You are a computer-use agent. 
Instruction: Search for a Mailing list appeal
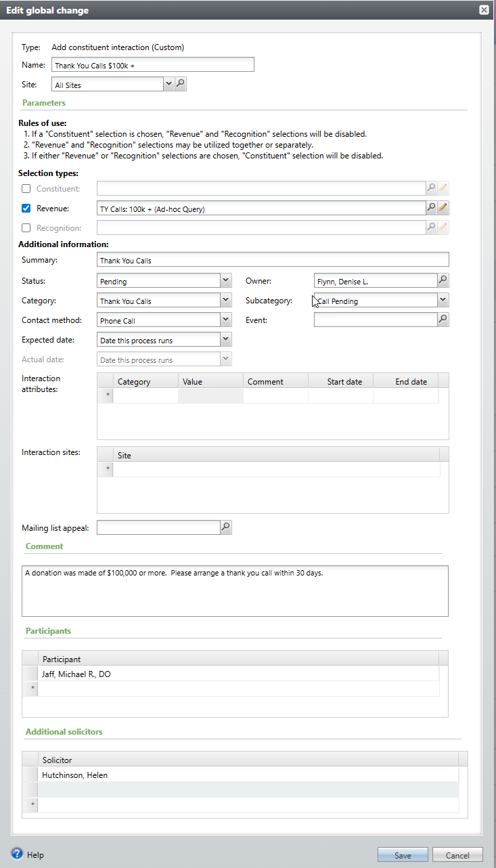point(226,527)
